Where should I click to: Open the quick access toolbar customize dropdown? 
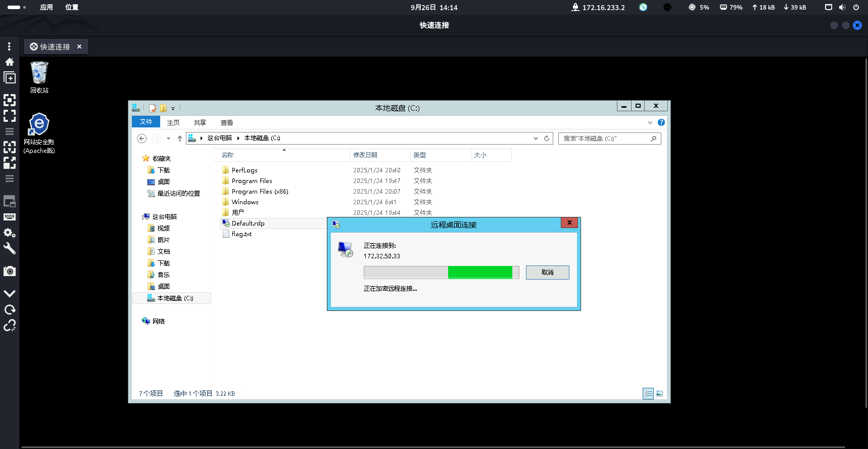point(173,108)
